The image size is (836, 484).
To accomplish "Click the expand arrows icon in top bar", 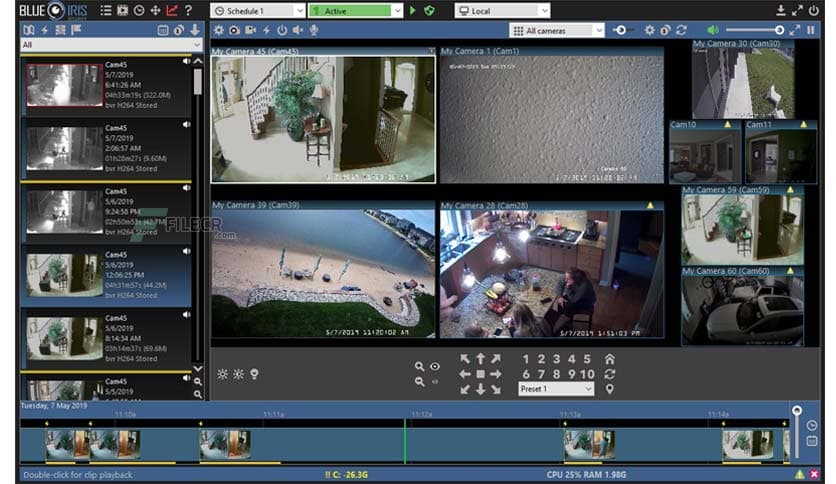I will tap(797, 10).
